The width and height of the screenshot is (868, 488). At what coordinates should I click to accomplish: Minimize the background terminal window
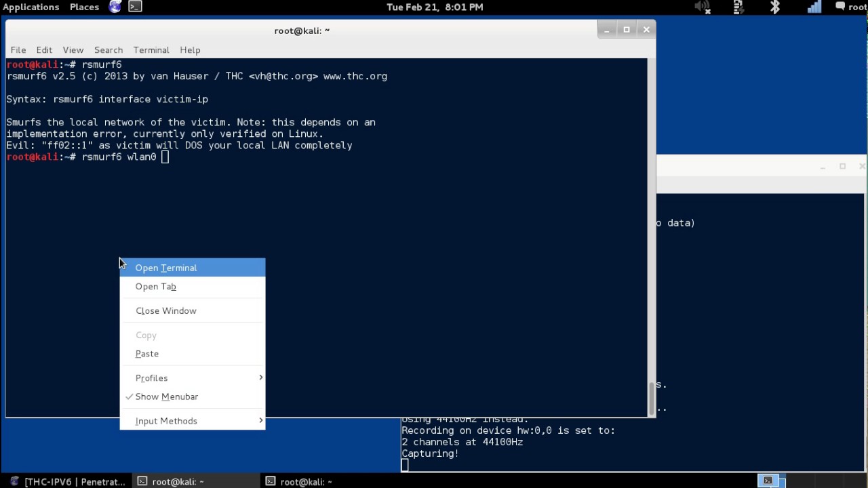(823, 166)
